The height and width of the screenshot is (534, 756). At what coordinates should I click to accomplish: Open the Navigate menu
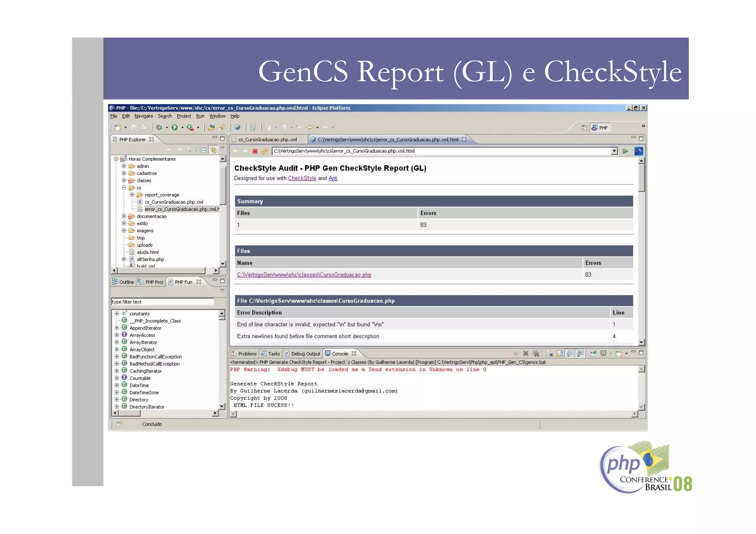point(144,116)
